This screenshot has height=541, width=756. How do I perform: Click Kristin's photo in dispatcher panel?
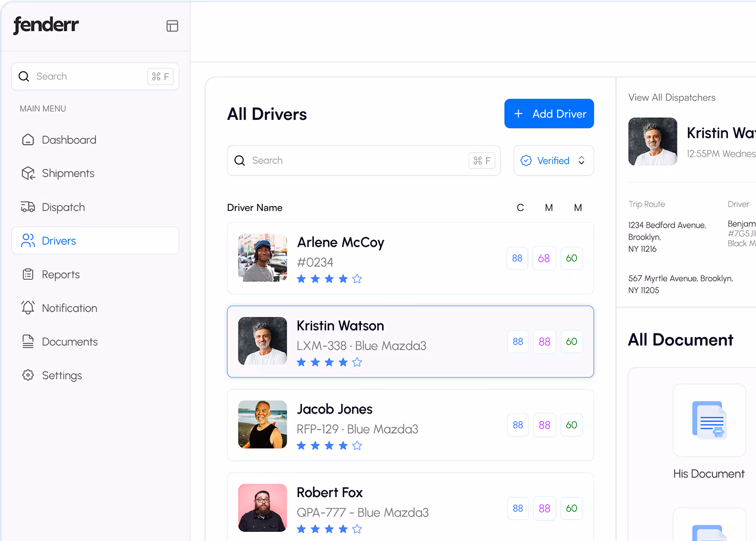point(653,141)
